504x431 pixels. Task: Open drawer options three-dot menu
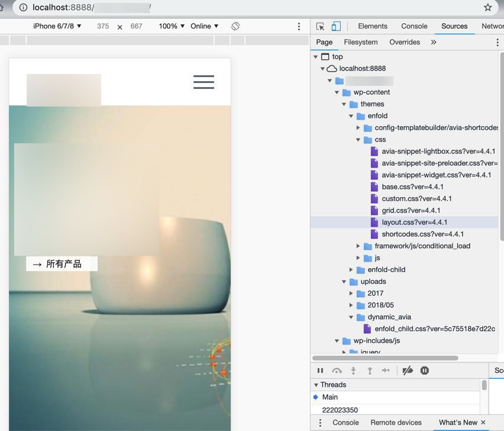click(320, 423)
